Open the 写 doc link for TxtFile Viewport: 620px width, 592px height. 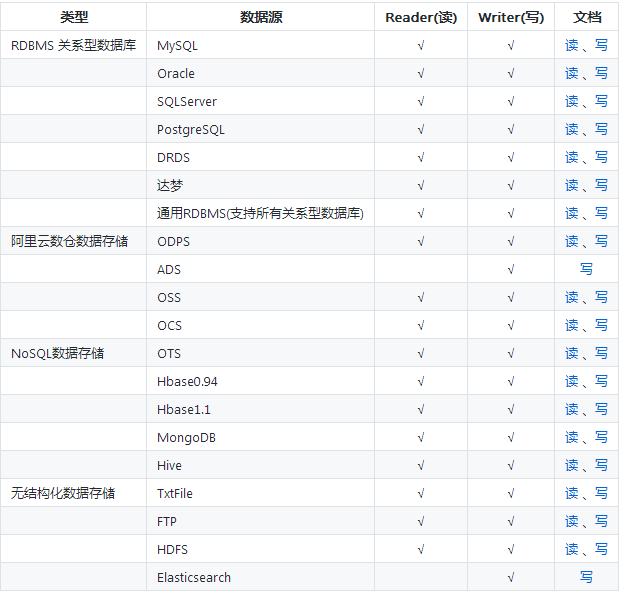(x=601, y=493)
